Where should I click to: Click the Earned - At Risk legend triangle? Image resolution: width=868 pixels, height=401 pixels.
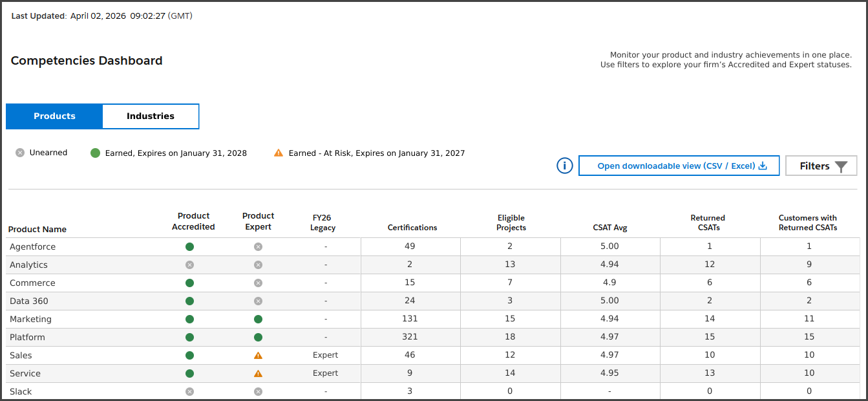279,153
